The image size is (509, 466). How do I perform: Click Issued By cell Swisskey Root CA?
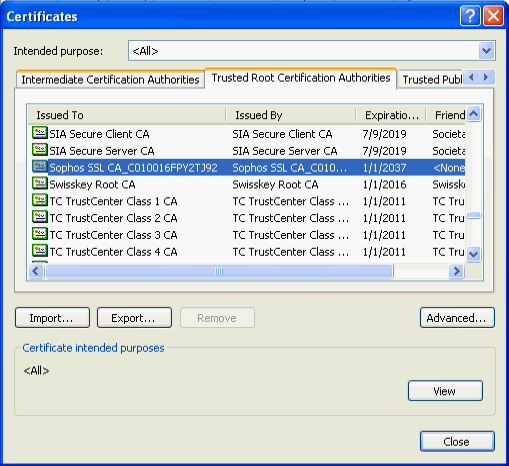pyautogui.click(x=275, y=184)
